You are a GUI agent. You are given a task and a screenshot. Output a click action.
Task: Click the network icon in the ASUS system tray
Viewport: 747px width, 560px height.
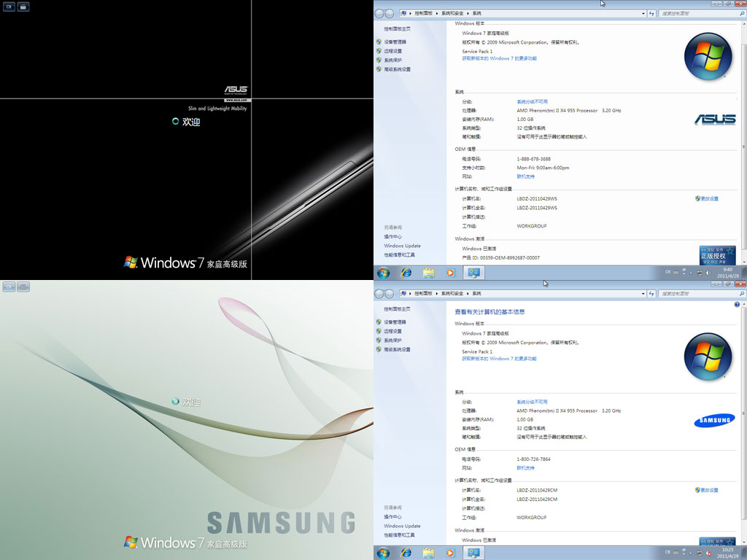(x=700, y=273)
